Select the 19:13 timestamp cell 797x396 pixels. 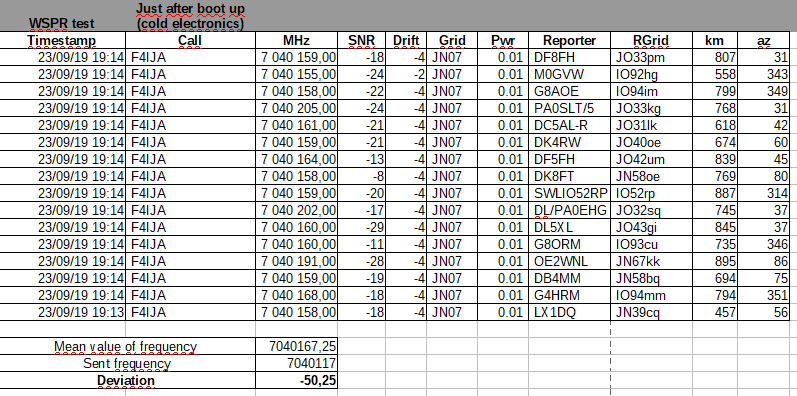click(63, 313)
